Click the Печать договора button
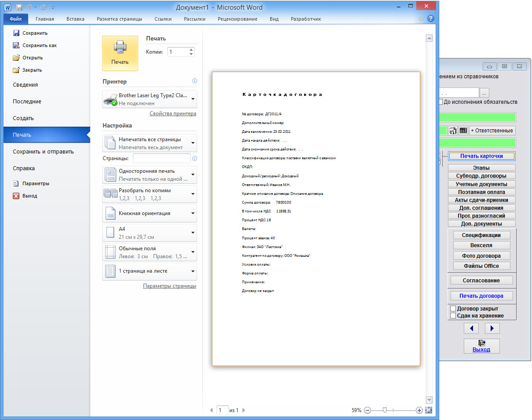Viewport: 532px width, 420px height. click(x=481, y=296)
